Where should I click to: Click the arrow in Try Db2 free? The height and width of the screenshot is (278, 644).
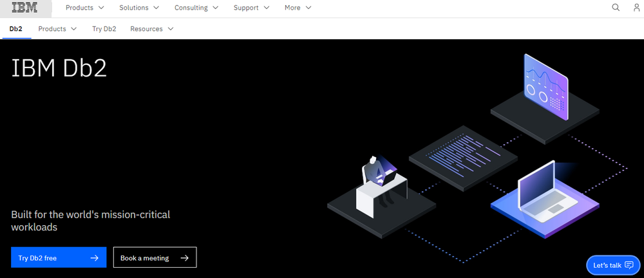[x=95, y=258]
